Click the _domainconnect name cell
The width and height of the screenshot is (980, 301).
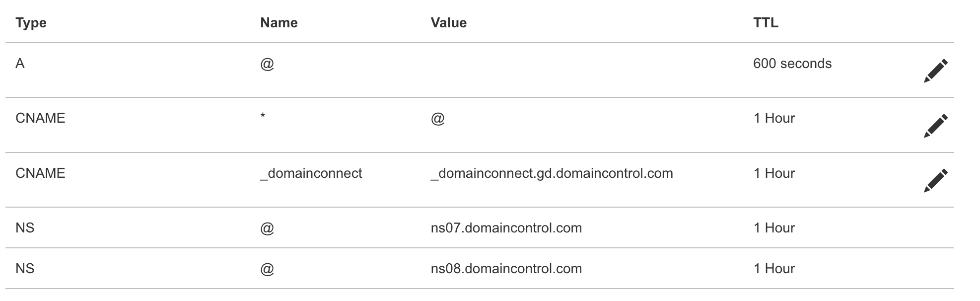tap(311, 173)
